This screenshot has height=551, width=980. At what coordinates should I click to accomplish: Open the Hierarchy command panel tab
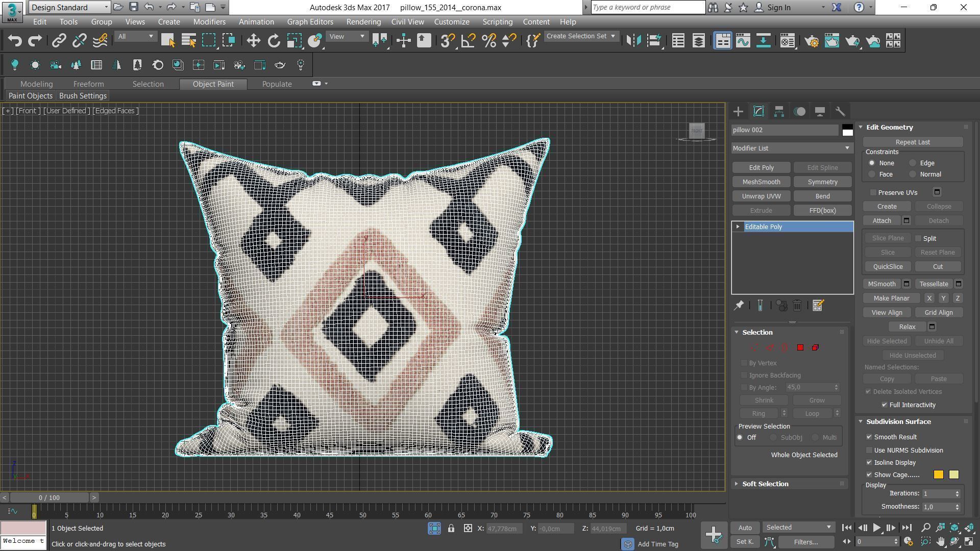[x=779, y=111]
